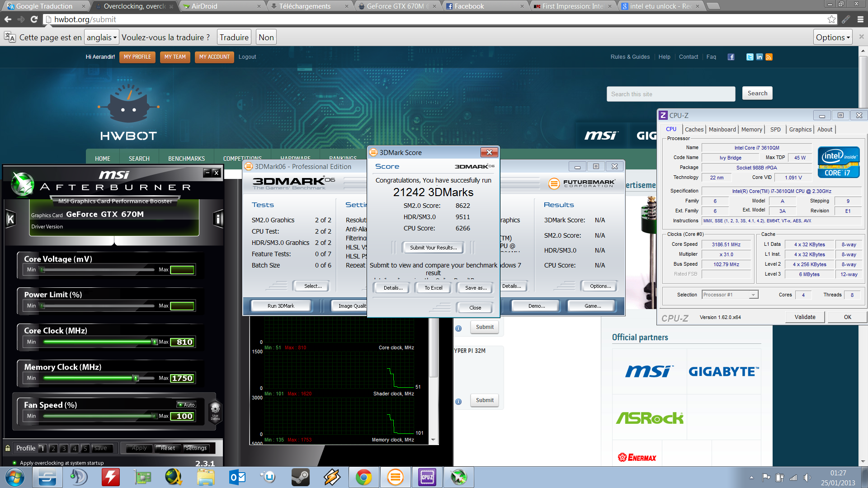
Task: Open hwbot BENCHMARKS menu
Action: [x=186, y=159]
